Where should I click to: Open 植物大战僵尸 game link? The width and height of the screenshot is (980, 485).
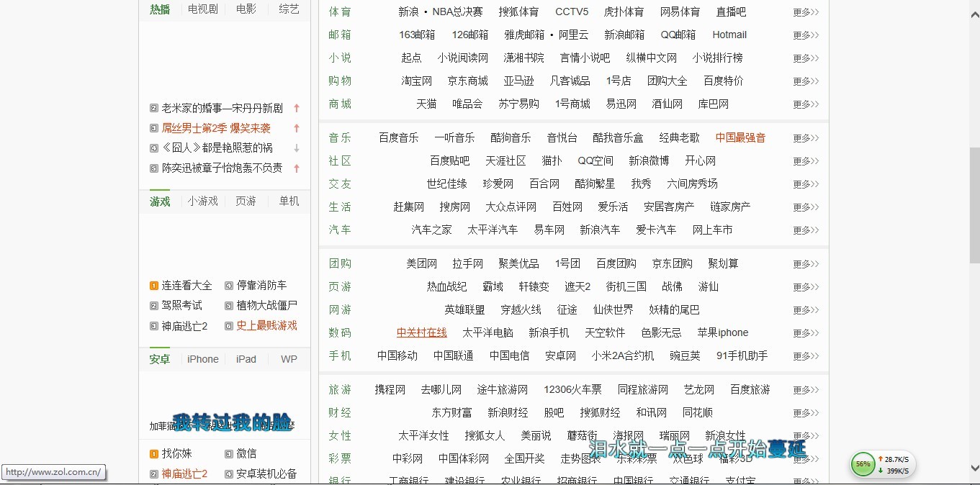click(x=267, y=305)
